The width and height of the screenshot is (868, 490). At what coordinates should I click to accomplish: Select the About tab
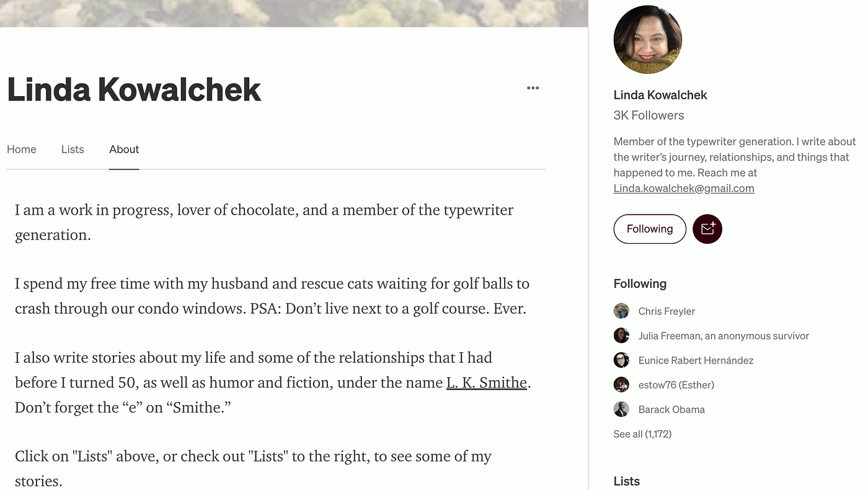tap(124, 149)
